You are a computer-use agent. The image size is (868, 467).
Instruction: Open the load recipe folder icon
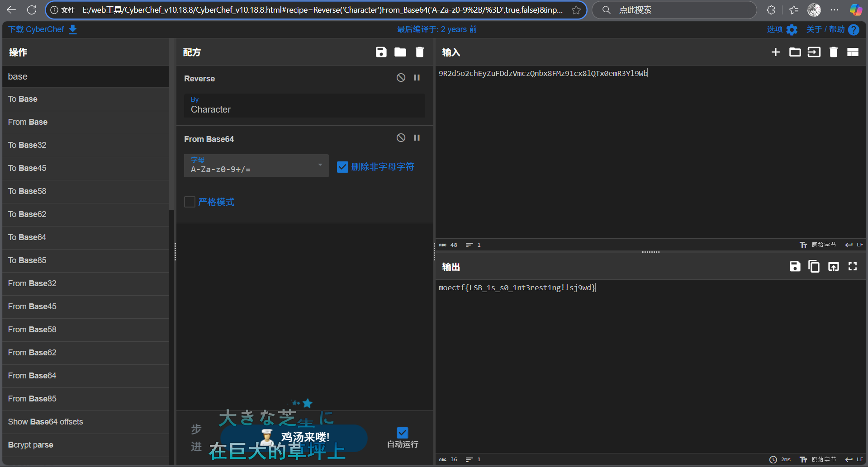[x=400, y=52]
